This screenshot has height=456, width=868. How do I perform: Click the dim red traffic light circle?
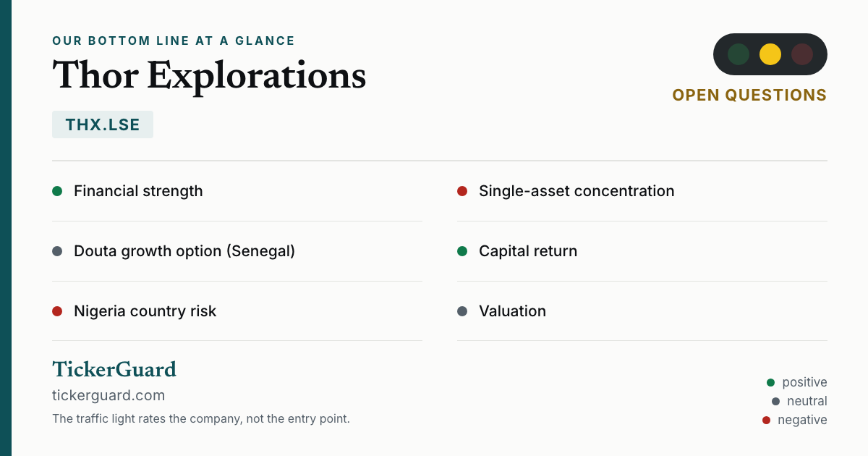(802, 54)
